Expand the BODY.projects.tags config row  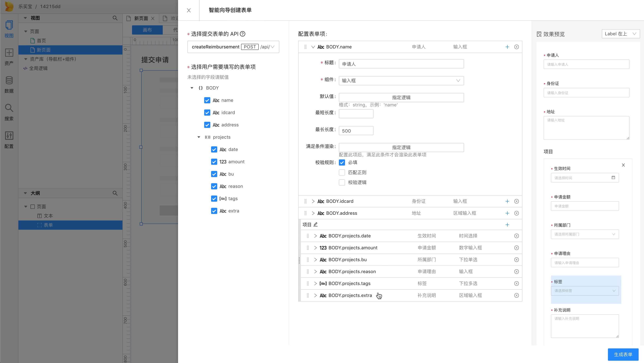[315, 283]
